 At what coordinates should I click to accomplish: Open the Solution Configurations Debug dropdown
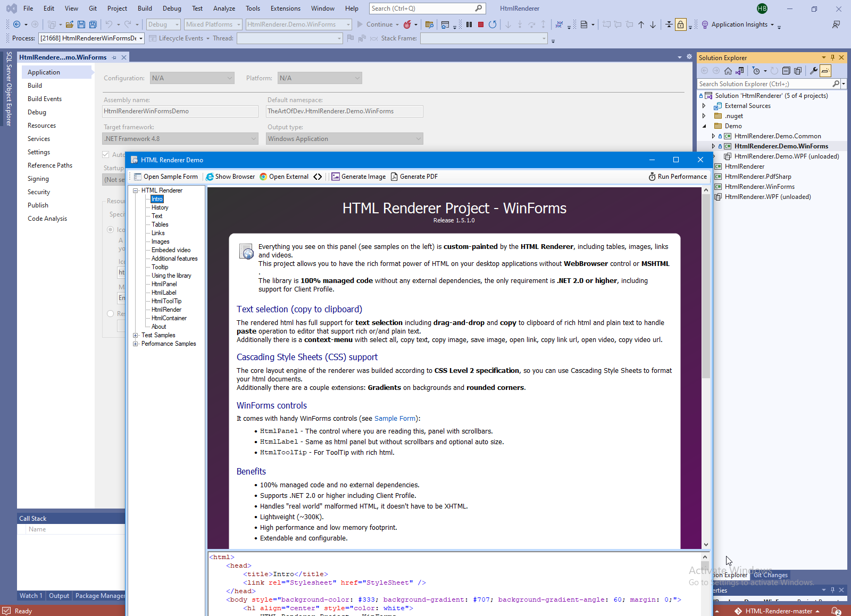click(x=163, y=24)
